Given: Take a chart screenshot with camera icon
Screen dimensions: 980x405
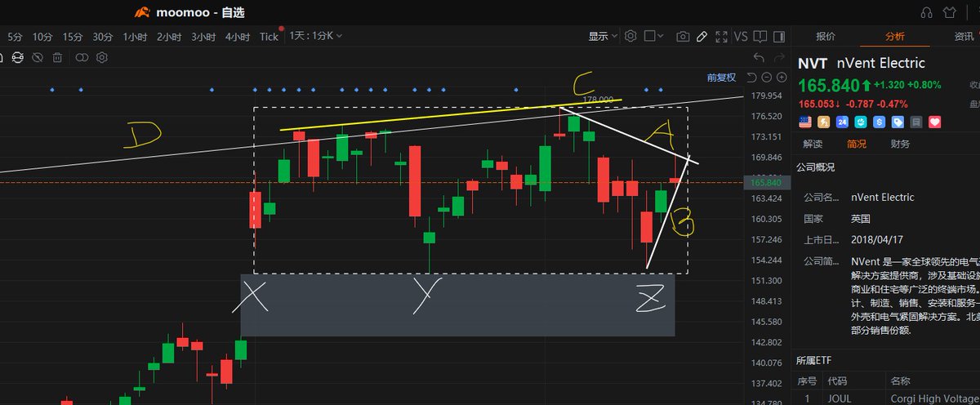Looking at the screenshot, I should pos(682,37).
